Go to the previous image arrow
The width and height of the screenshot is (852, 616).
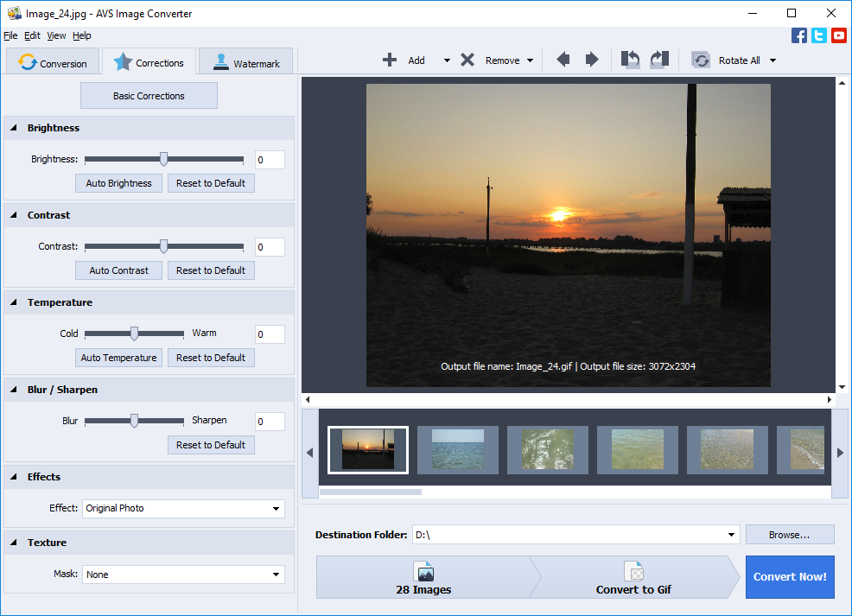[x=563, y=60]
